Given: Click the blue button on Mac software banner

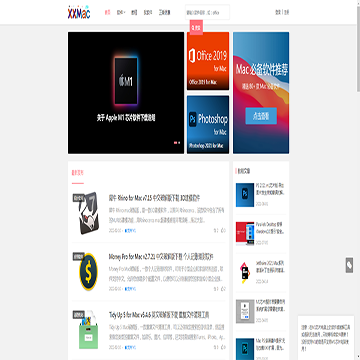Looking at the screenshot, I should [261, 116].
